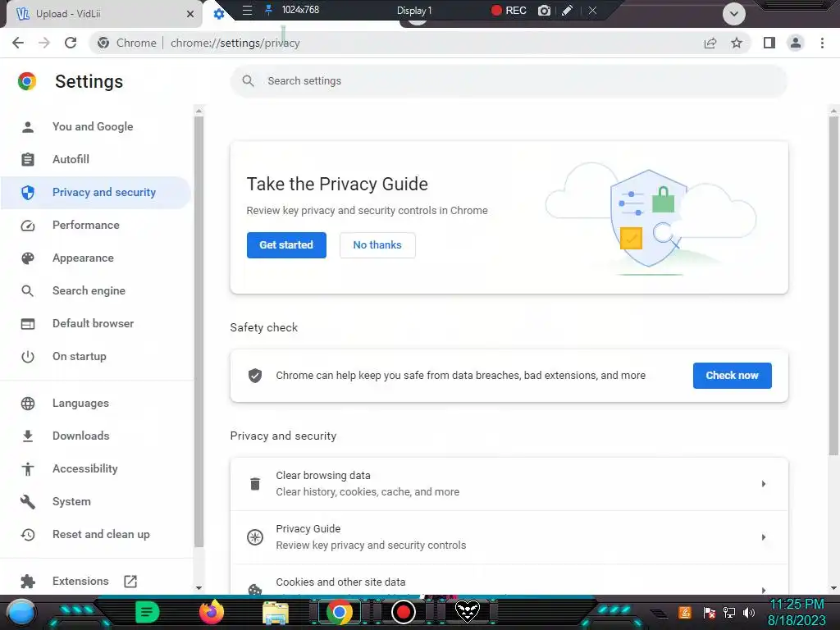Screen dimensions: 840x630
Task: Click the red recorder taskbar icon
Action: click(x=404, y=612)
